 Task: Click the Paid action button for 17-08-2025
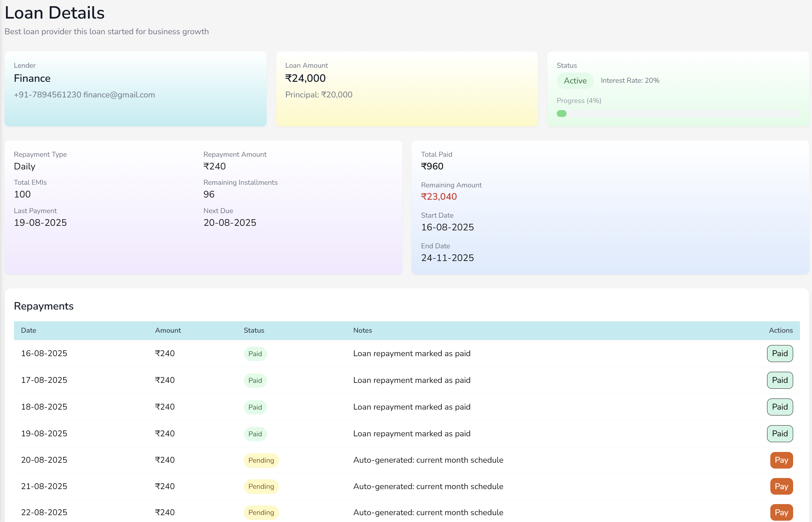click(x=779, y=380)
